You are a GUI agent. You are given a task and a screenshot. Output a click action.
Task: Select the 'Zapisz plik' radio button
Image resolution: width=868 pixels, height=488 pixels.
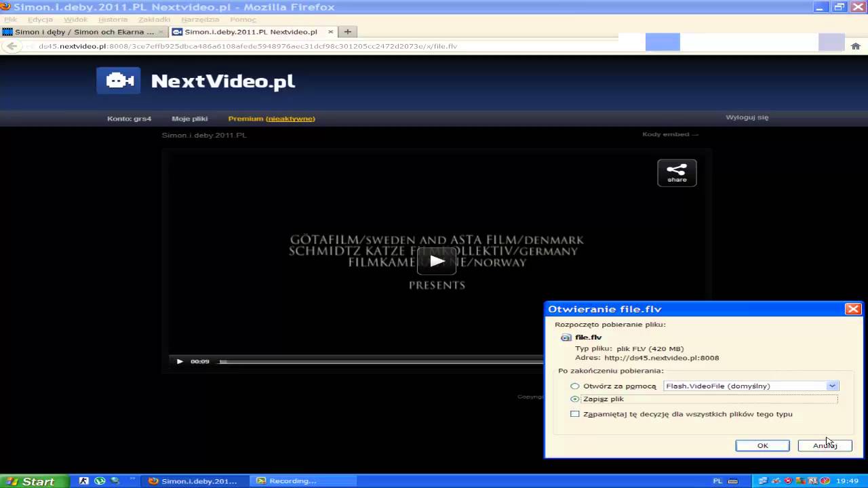(x=575, y=399)
